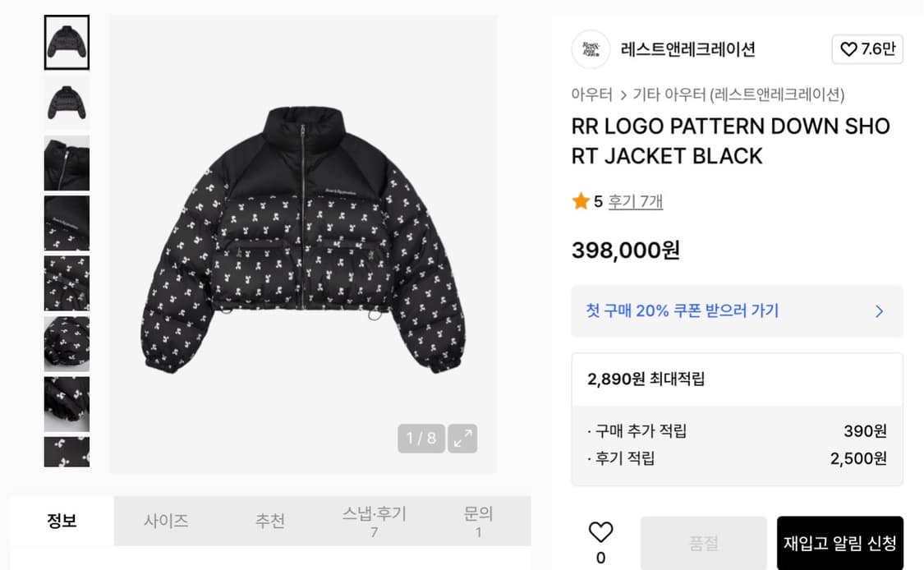Viewport: 924px width, 570px height.
Task: Select the first jacket front thumbnail
Action: tap(67, 43)
